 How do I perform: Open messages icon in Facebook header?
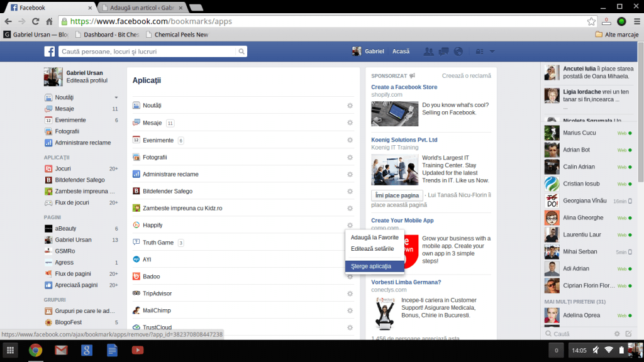[x=443, y=52]
